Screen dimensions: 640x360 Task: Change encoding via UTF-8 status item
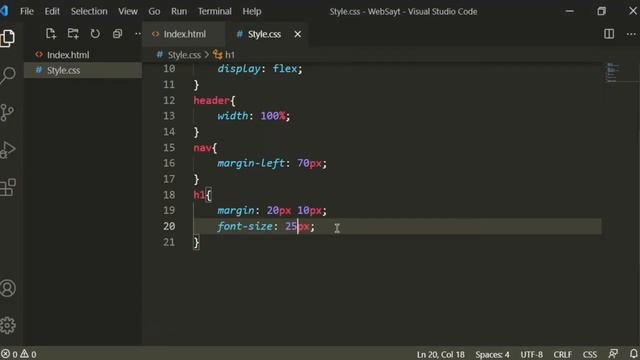[531, 354]
